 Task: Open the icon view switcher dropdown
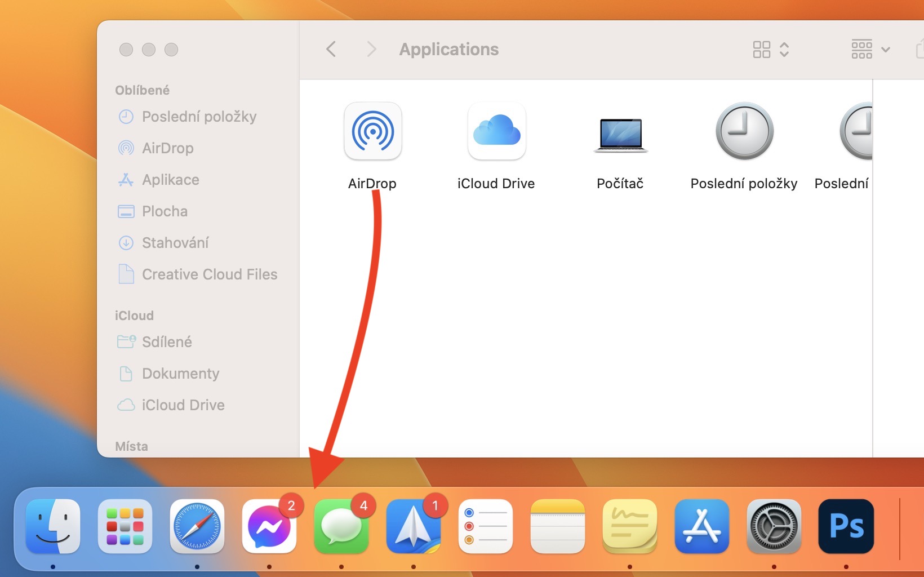[771, 50]
